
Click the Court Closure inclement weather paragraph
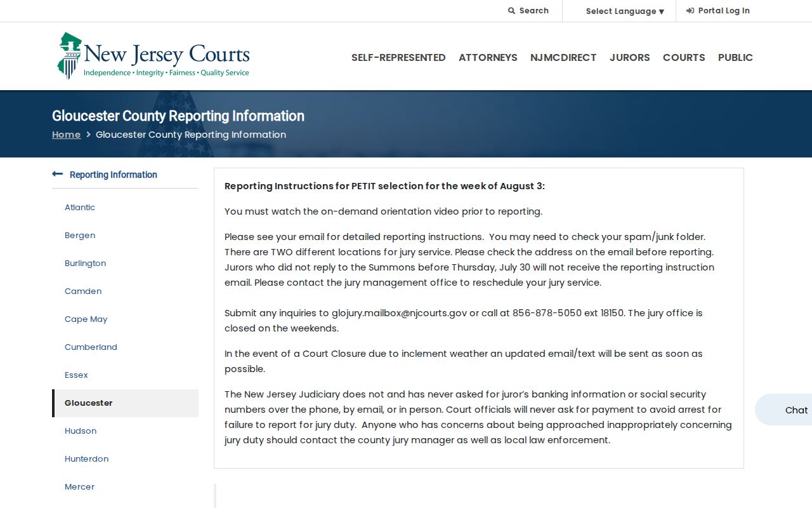pos(464,361)
